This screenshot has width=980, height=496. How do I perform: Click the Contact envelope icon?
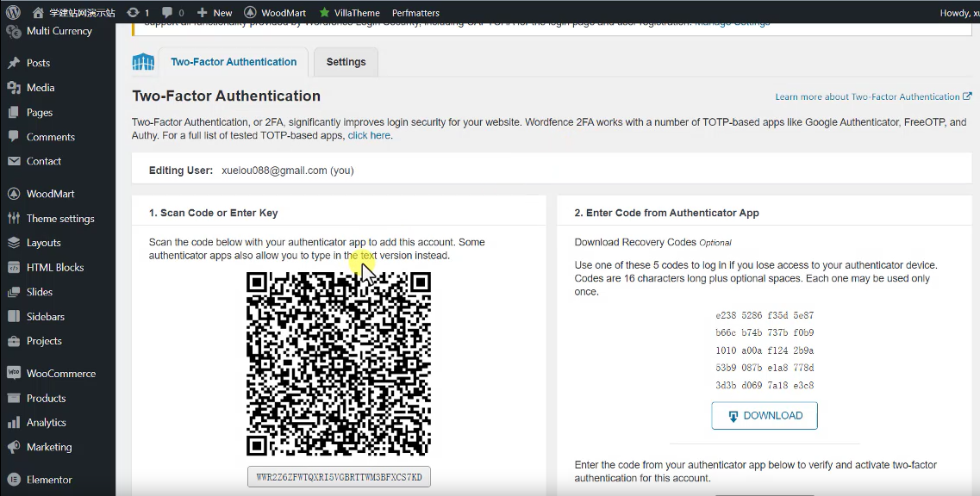pyautogui.click(x=13, y=161)
